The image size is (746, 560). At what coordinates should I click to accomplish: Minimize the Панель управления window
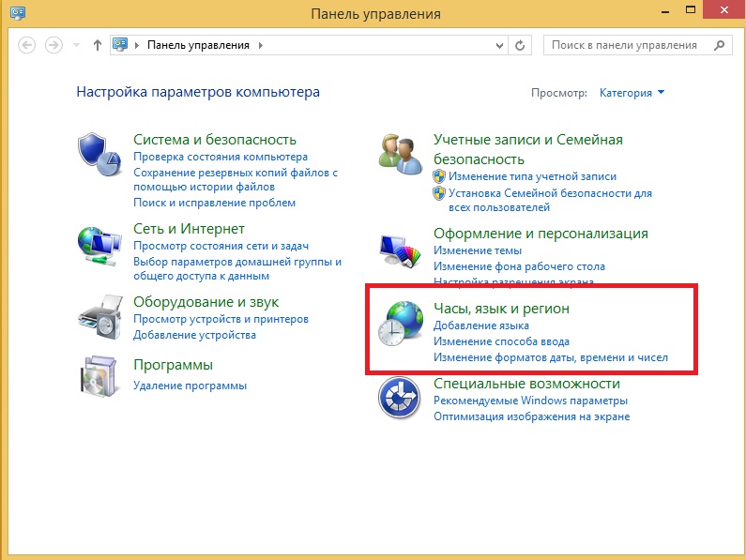pyautogui.click(x=665, y=10)
